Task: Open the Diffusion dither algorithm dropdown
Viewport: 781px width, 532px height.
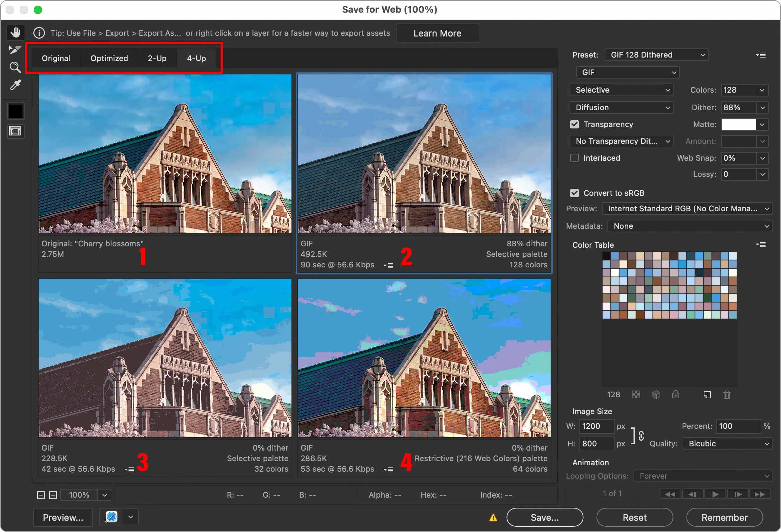Action: pyautogui.click(x=621, y=107)
